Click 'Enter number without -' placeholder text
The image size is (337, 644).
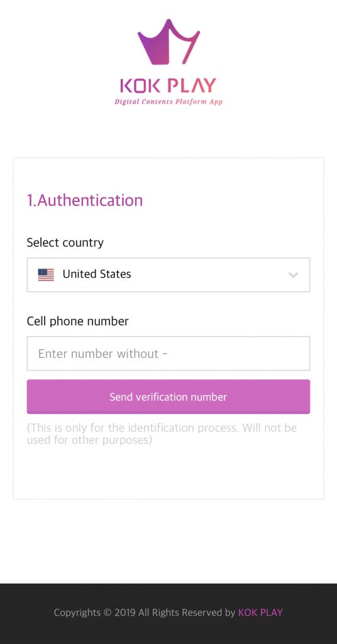coord(102,353)
